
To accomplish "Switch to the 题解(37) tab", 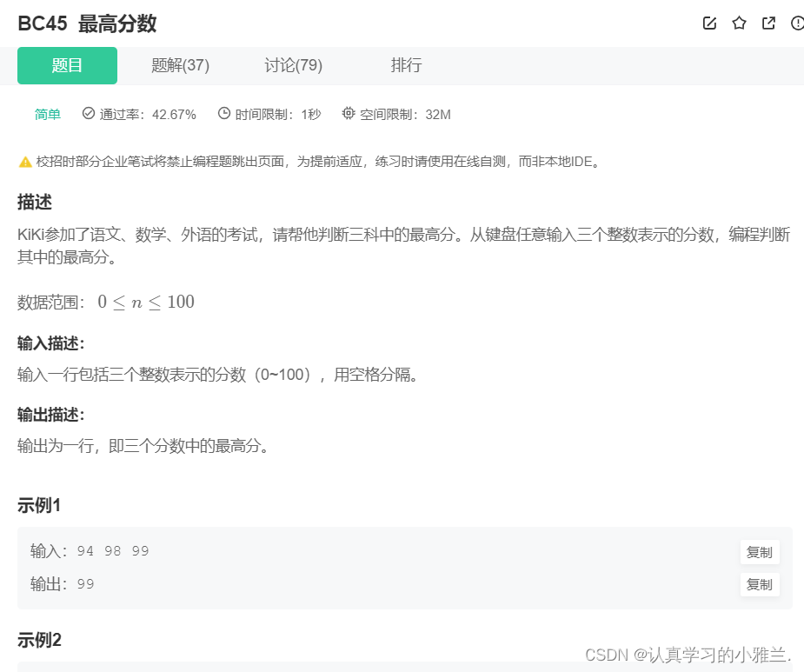I will (x=181, y=66).
